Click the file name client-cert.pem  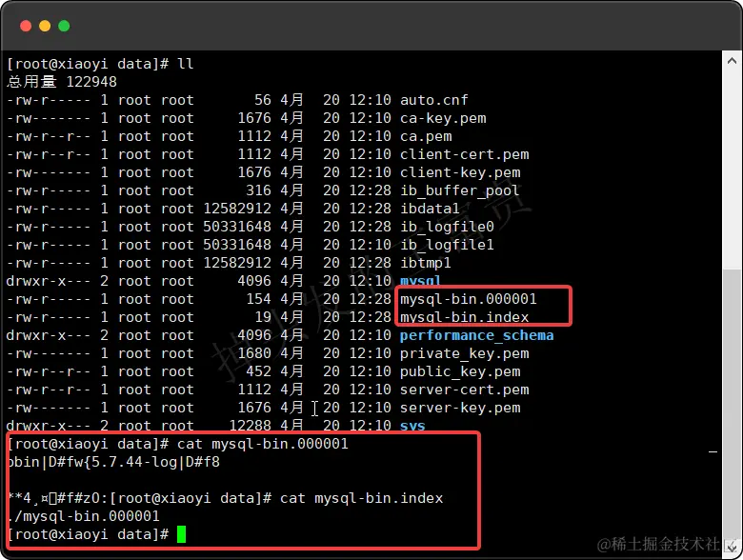(464, 154)
